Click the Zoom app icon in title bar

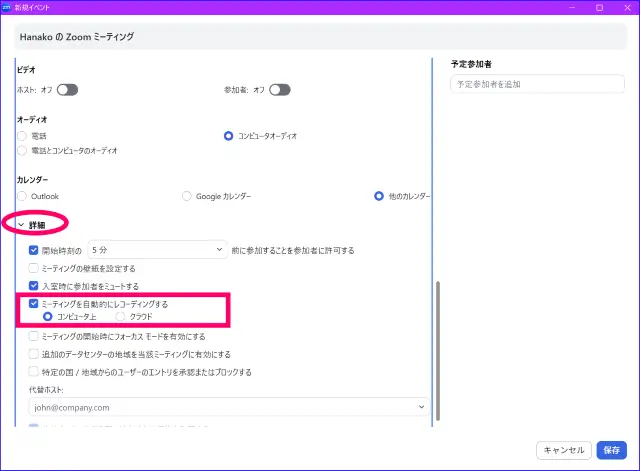[8, 8]
